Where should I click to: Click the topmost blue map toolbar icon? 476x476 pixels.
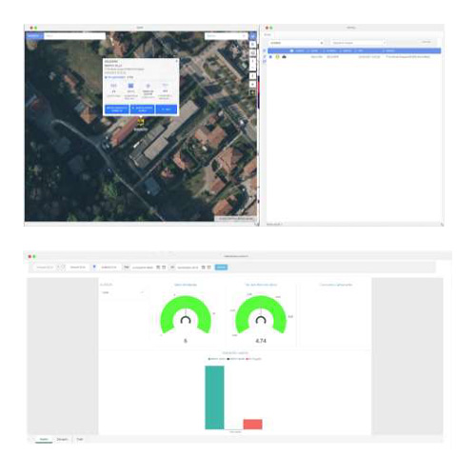pos(252,36)
